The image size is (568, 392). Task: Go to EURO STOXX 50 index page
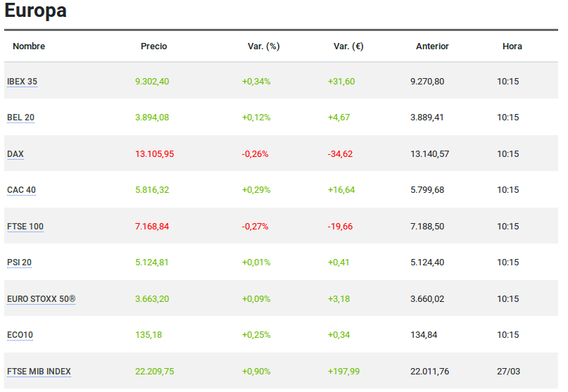pyautogui.click(x=41, y=299)
